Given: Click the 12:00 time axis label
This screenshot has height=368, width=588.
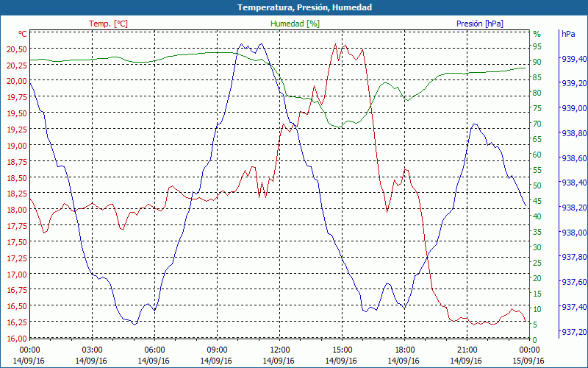Looking at the screenshot, I should point(280,350).
